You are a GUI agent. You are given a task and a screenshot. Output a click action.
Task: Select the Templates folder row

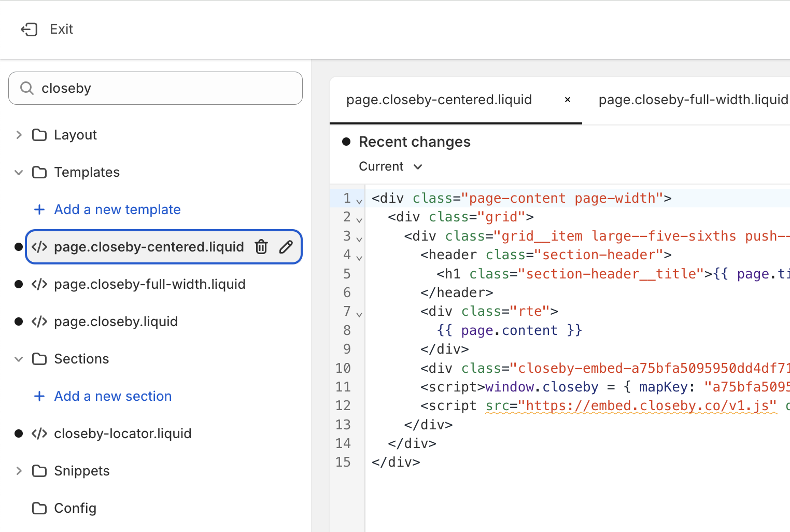pos(87,172)
